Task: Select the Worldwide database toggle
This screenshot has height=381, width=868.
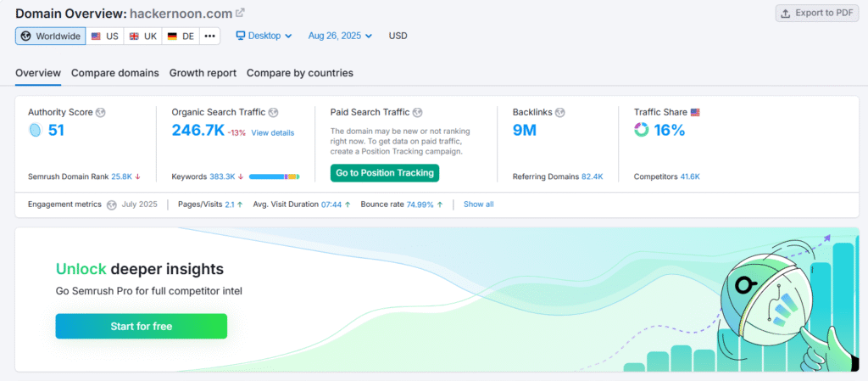Action: pyautogui.click(x=50, y=36)
